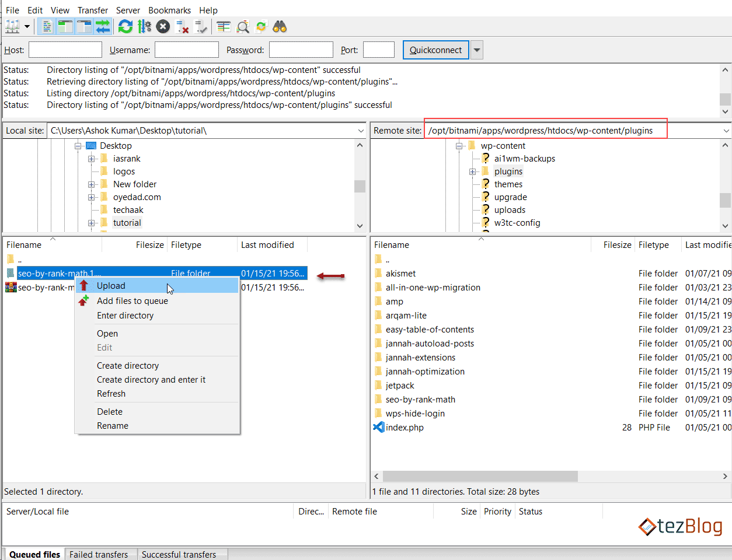Toggle synchronized browsing icon
732x560 pixels.
[261, 26]
